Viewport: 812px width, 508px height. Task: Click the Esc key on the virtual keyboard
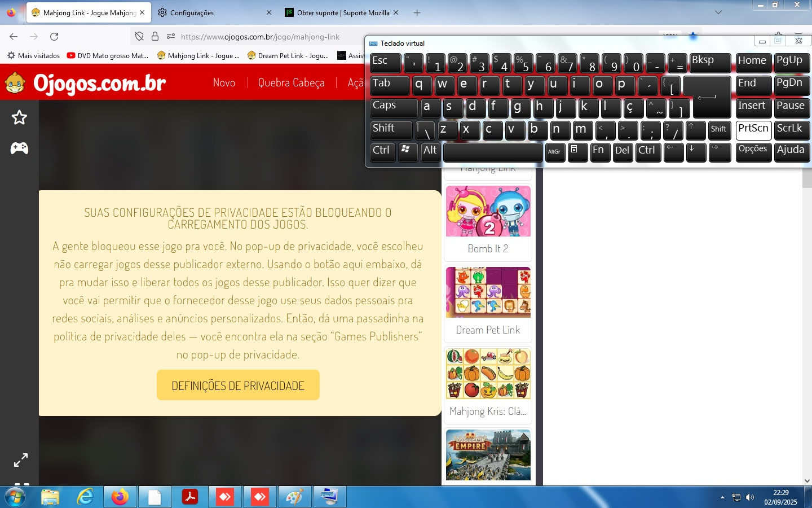point(386,63)
